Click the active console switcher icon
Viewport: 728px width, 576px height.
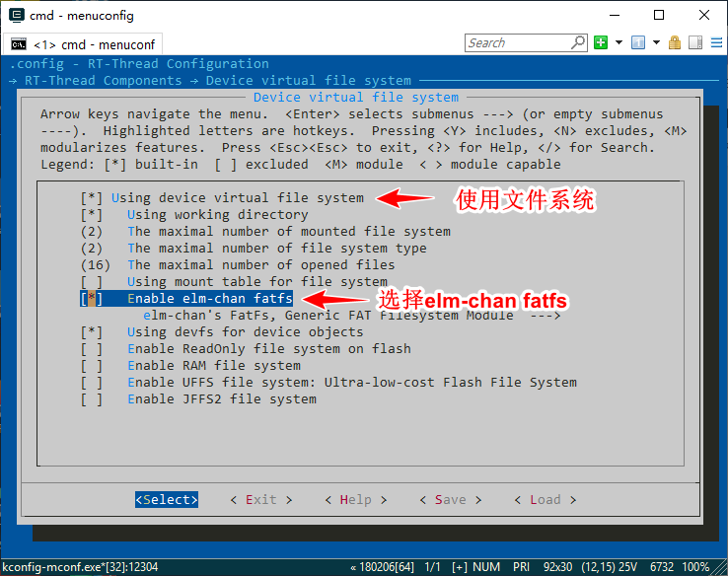tap(638, 42)
